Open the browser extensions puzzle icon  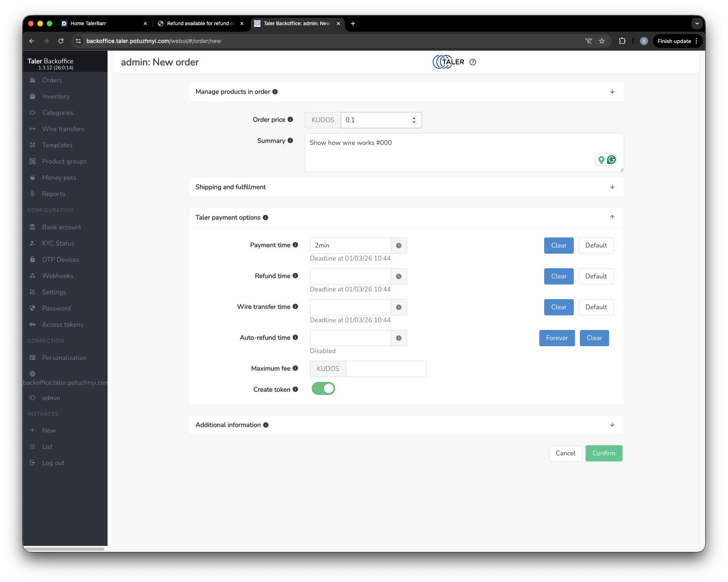tap(622, 41)
